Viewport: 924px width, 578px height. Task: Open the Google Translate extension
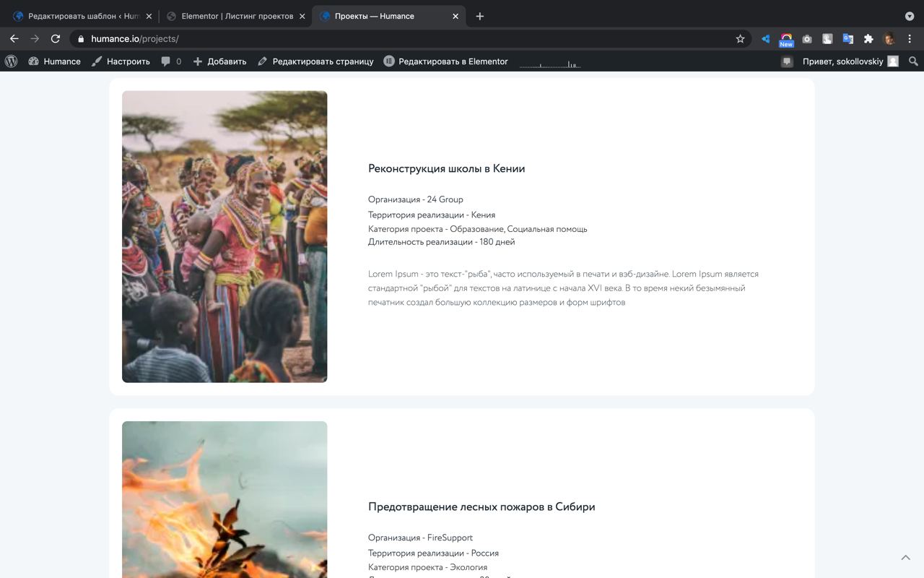(x=848, y=39)
